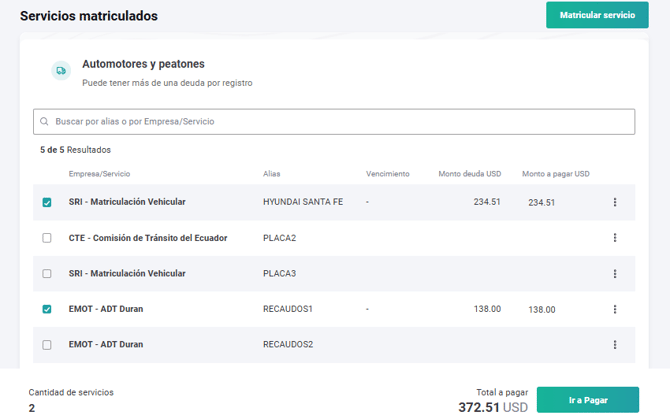
Task: Click the truck icon beside Automotores y peatones
Action: (x=61, y=71)
